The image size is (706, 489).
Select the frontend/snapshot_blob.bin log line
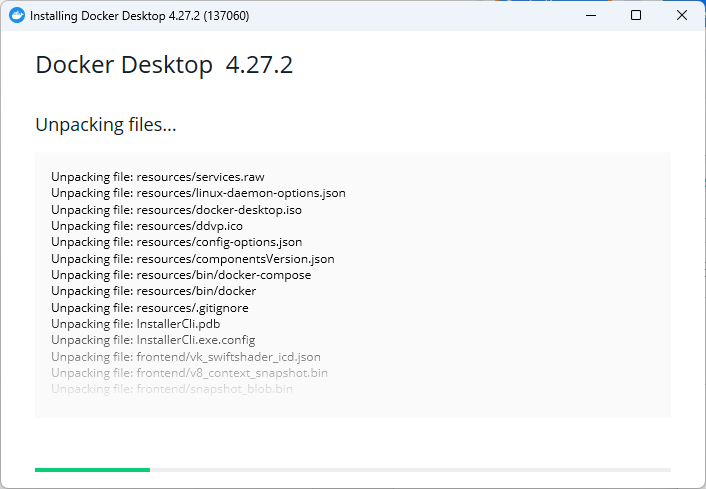[x=172, y=389]
